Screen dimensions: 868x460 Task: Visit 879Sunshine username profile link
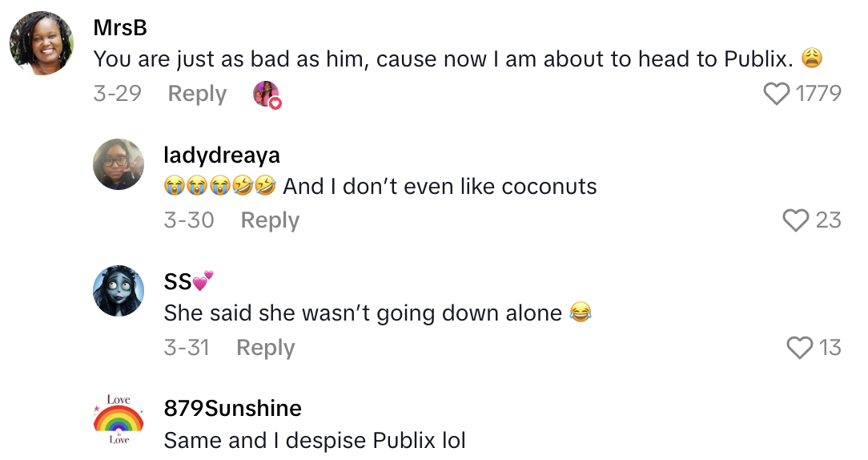232,409
